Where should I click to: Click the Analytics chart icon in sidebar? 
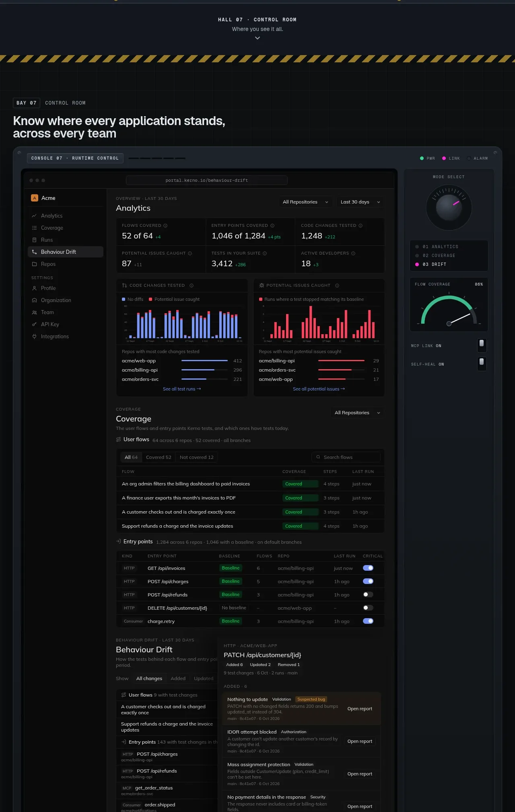click(x=34, y=216)
